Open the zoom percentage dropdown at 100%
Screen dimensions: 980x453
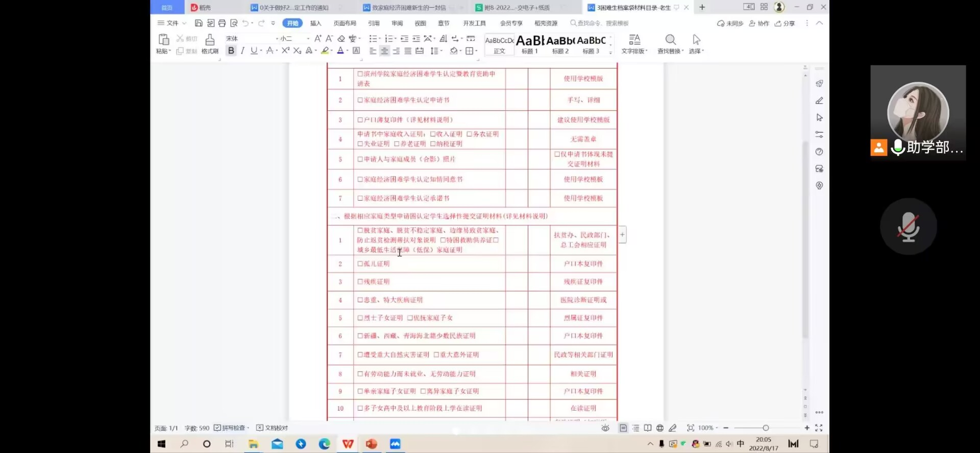point(708,428)
